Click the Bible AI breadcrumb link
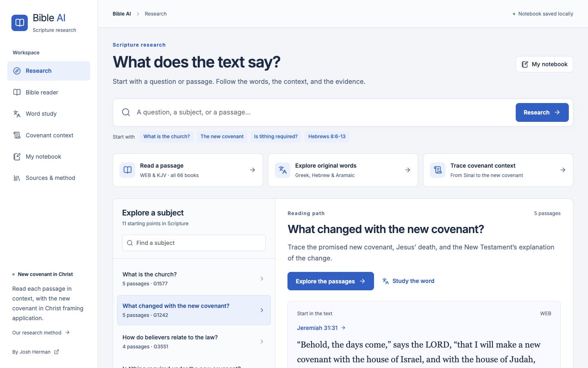Screen dimensions: 588x368 [x=122, y=14]
